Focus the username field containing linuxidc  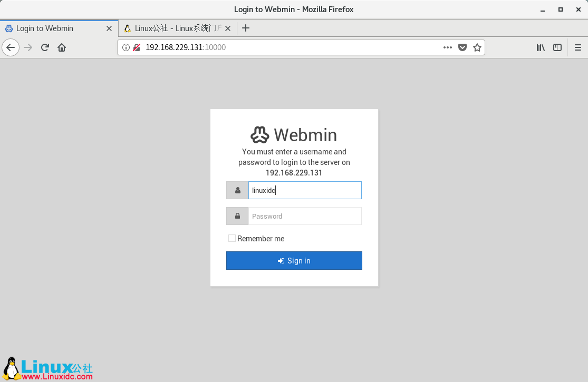pyautogui.click(x=305, y=190)
